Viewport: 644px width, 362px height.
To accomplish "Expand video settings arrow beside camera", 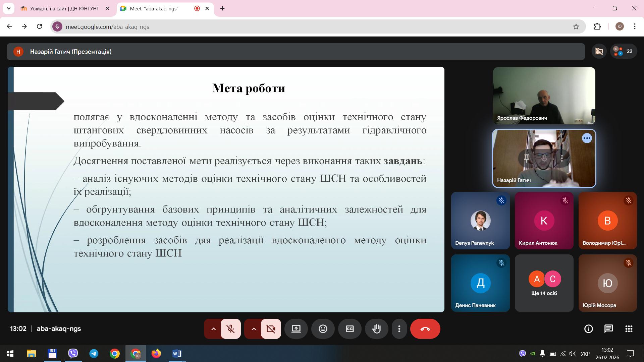I will 254,329.
